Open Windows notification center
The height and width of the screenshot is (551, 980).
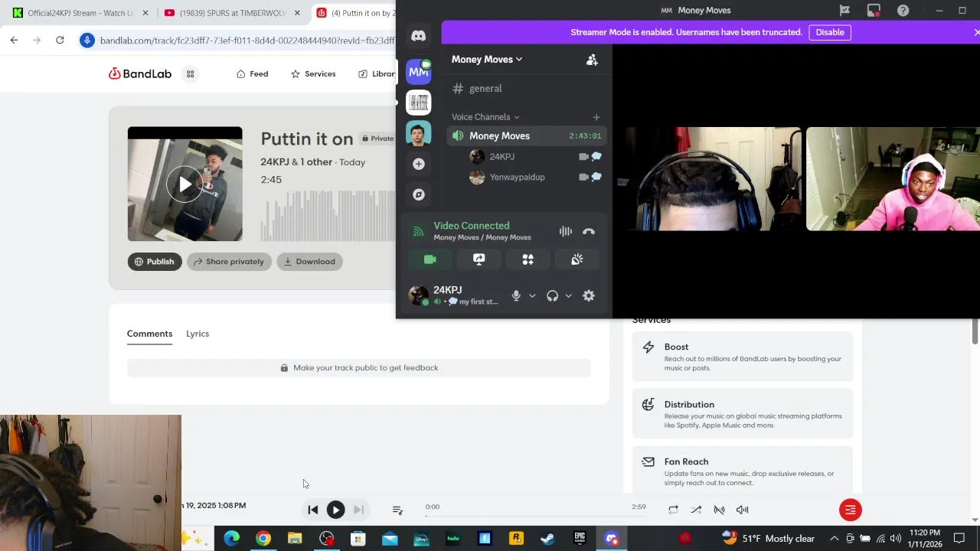pos(959,539)
